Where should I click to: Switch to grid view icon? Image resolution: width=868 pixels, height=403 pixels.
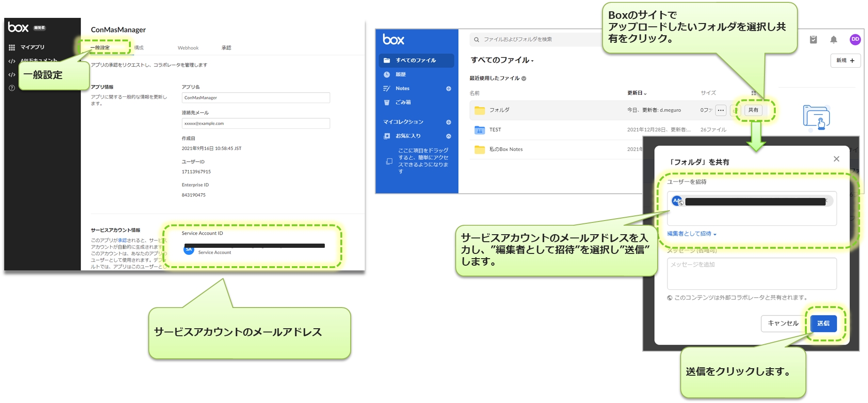(x=754, y=93)
